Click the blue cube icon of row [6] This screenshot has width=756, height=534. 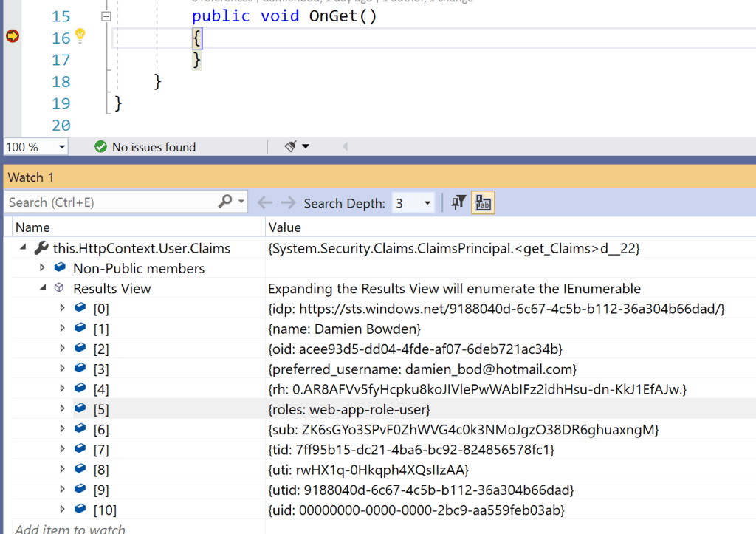point(80,428)
